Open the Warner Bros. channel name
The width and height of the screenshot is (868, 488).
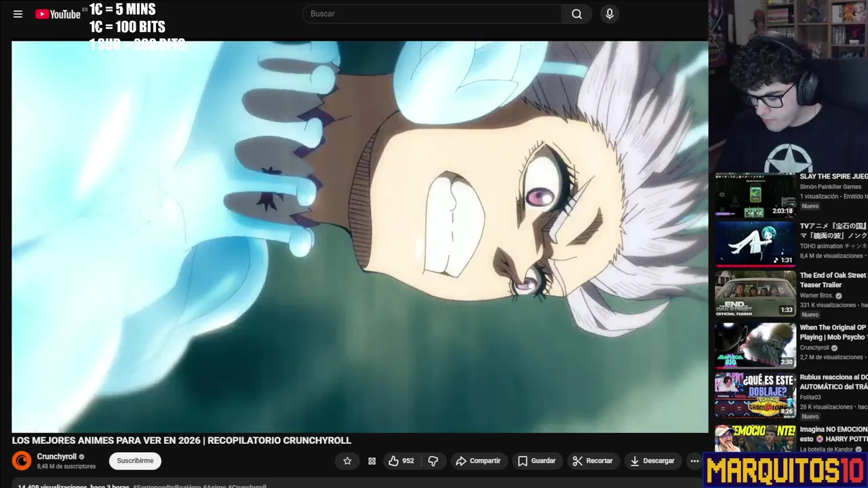click(x=816, y=296)
